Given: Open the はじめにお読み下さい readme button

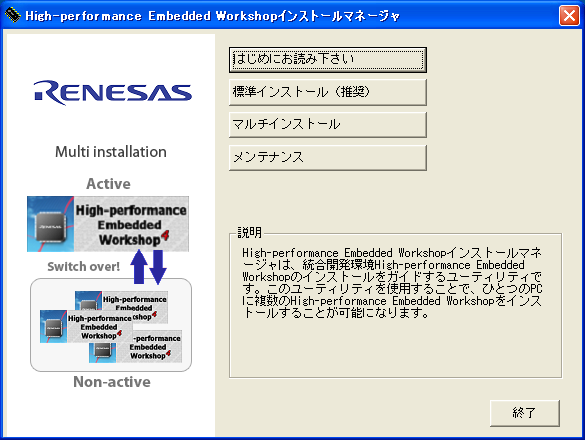Looking at the screenshot, I should (328, 60).
